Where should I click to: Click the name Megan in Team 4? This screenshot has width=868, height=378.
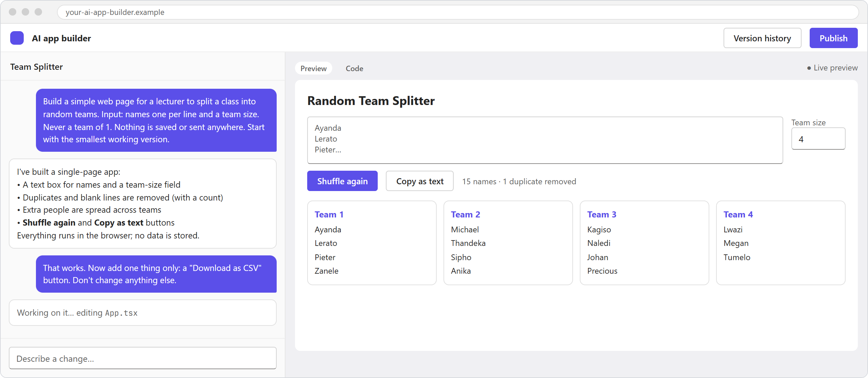pyautogui.click(x=736, y=243)
